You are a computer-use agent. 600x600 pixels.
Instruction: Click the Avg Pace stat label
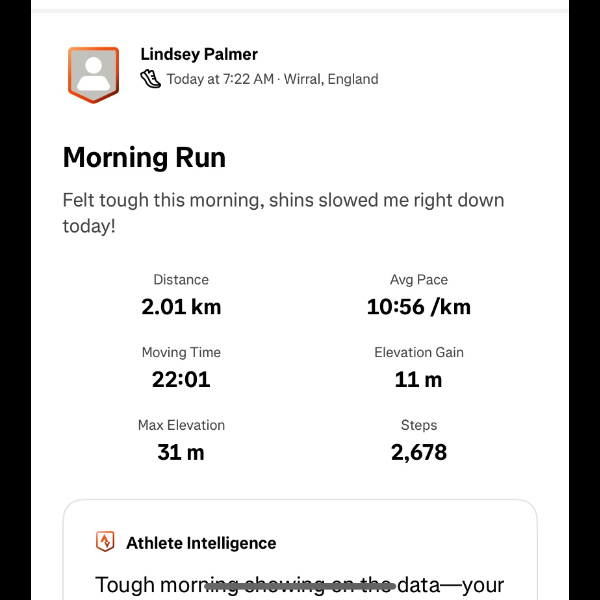coord(419,280)
